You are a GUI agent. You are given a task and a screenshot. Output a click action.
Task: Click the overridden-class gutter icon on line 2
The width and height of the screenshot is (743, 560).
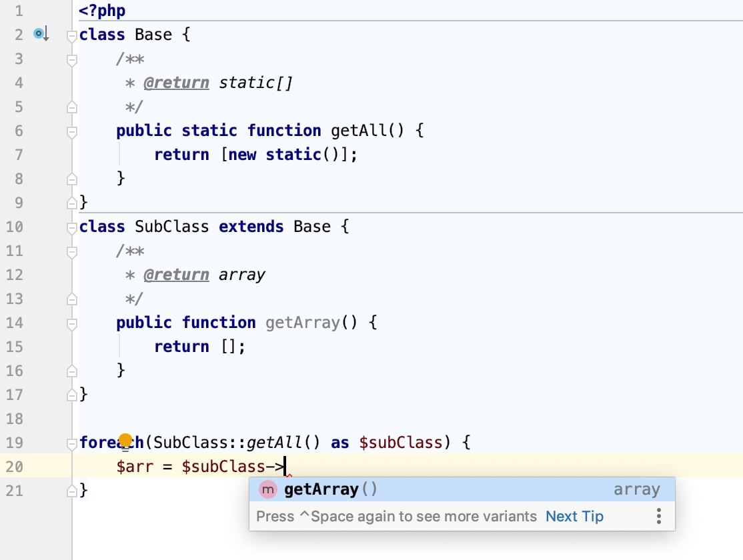[41, 34]
